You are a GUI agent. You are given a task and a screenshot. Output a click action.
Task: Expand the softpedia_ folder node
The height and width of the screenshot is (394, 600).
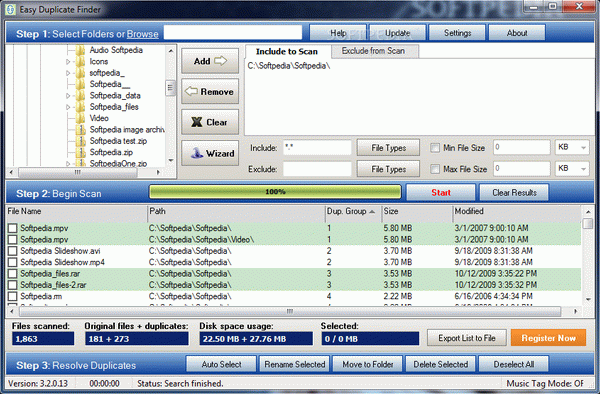68,73
